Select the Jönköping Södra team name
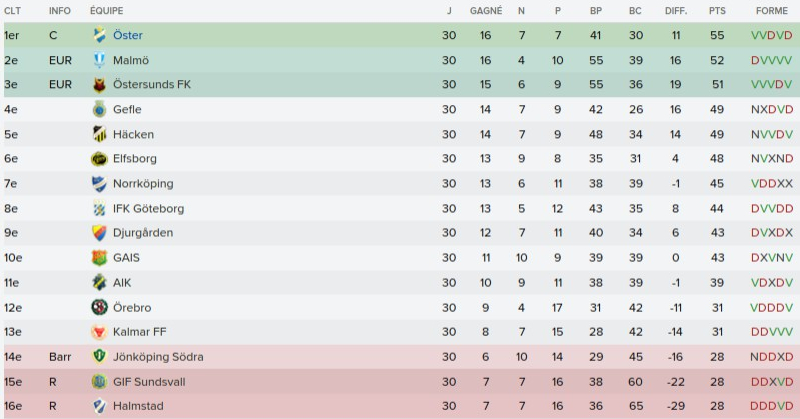 click(x=158, y=357)
